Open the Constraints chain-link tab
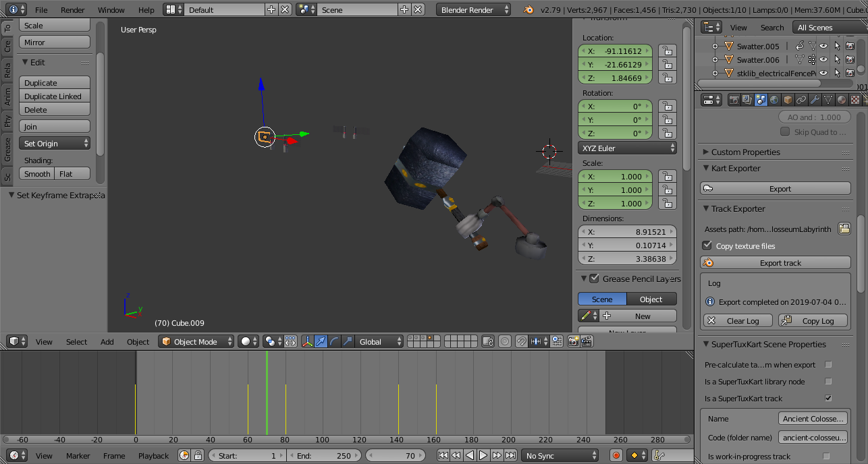 tap(801, 100)
